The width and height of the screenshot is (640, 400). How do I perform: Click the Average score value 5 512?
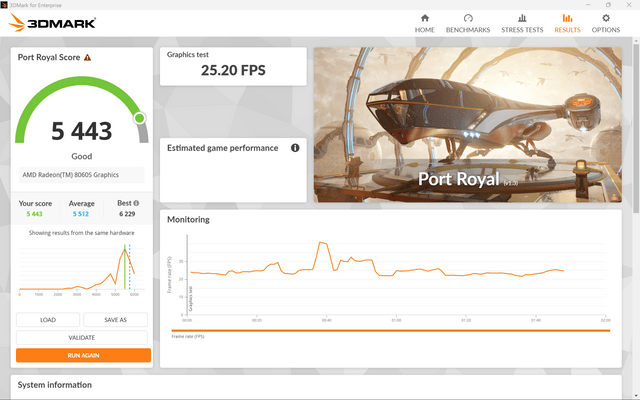click(x=81, y=214)
